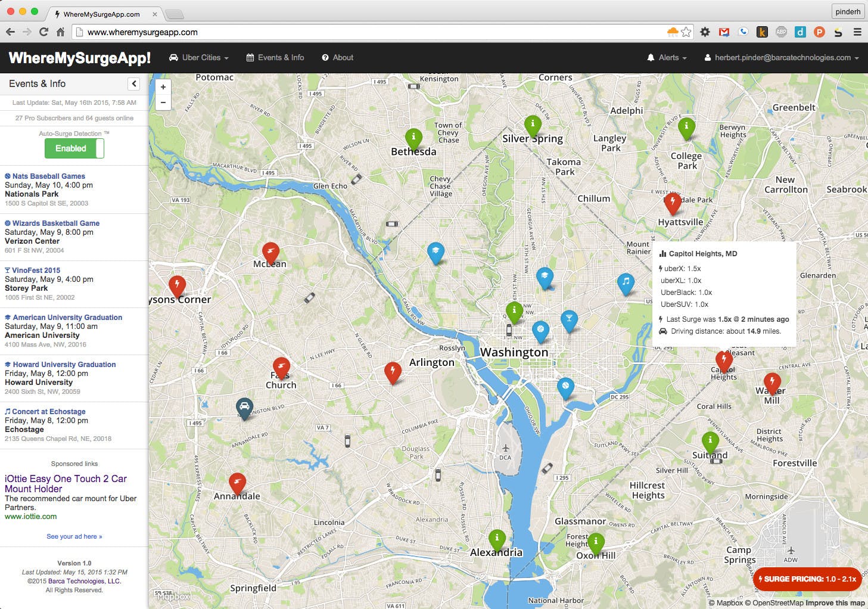Zoom out the map with minus button
The width and height of the screenshot is (868, 609).
pyautogui.click(x=163, y=102)
